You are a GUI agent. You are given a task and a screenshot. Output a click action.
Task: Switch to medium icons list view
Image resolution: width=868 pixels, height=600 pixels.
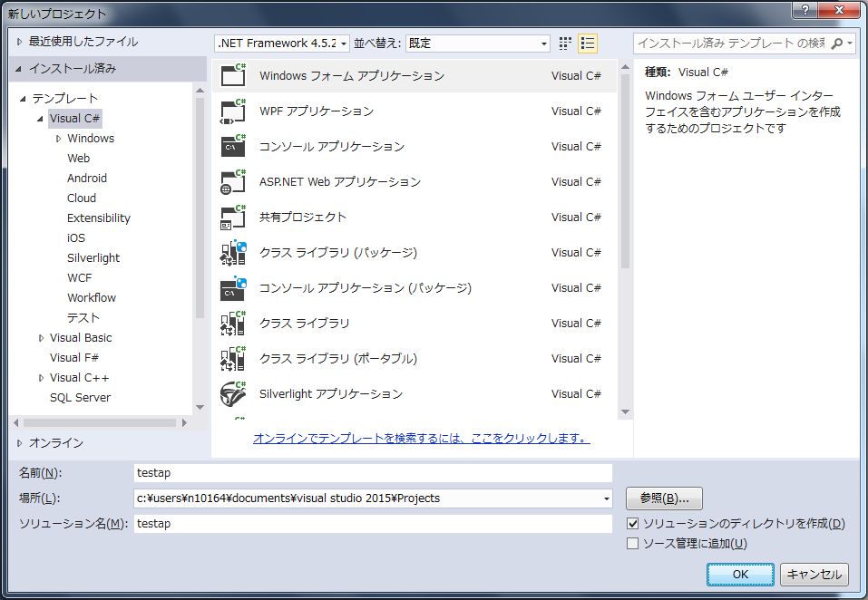point(588,44)
